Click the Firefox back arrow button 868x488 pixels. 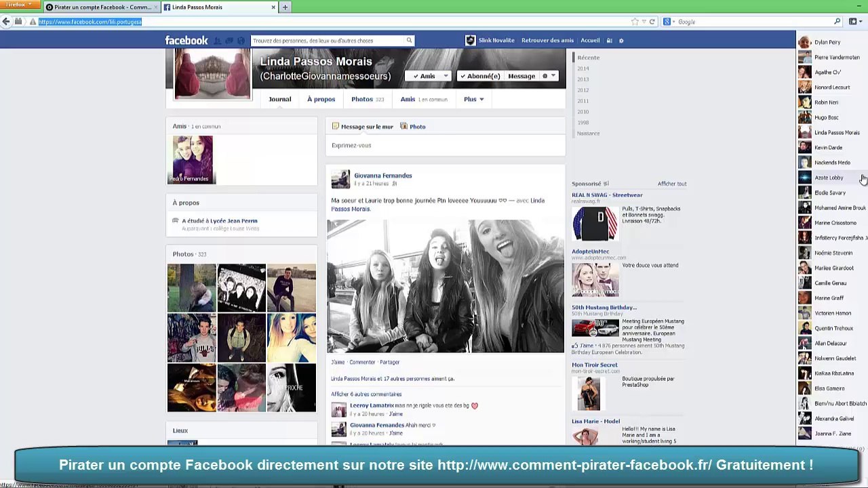coord(6,22)
